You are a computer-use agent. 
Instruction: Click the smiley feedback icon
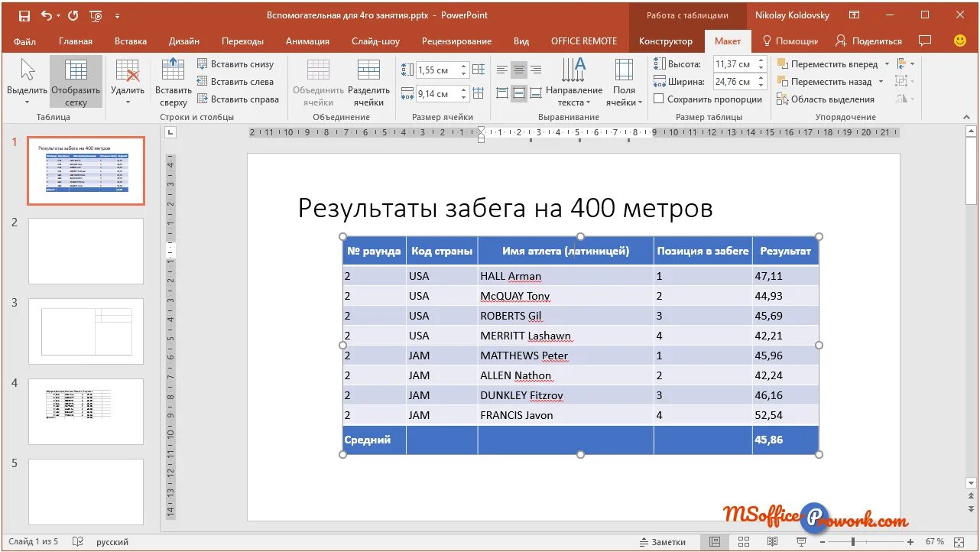pyautogui.click(x=960, y=41)
